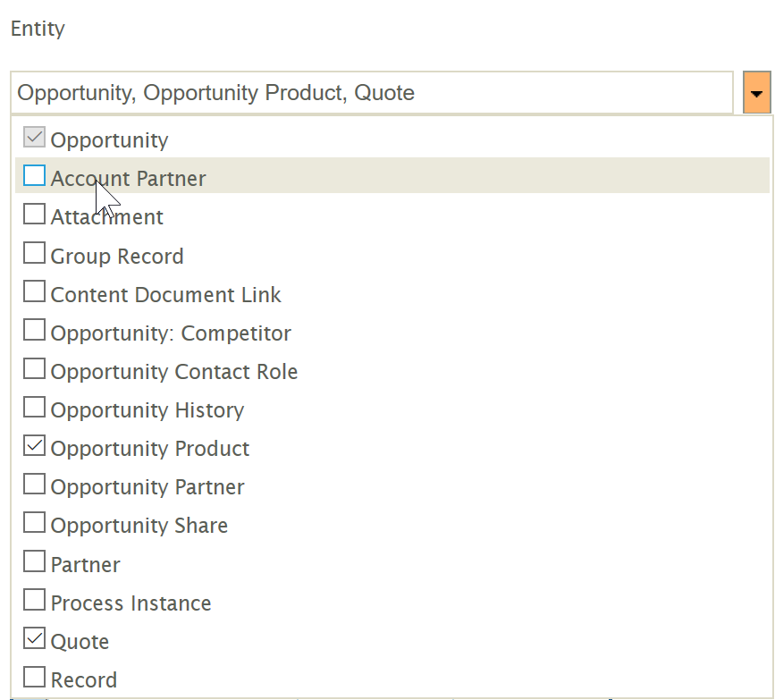Check Opportunity: Competitor option box

[34, 331]
